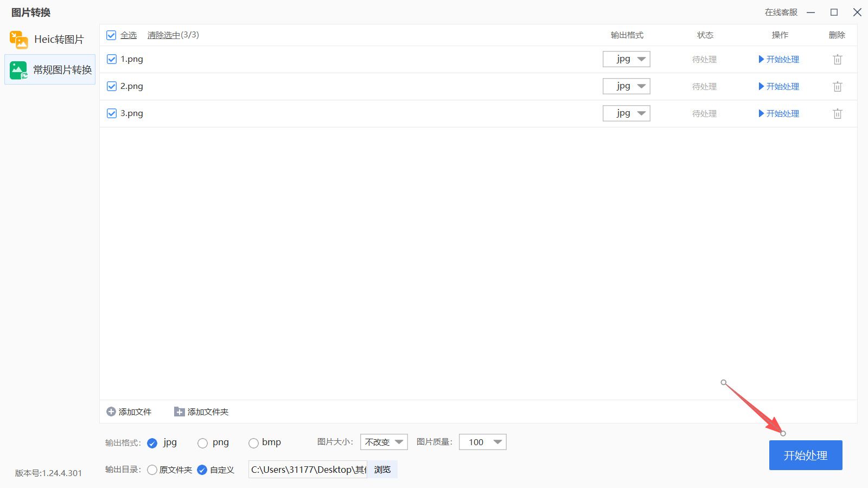Select png output format radio
Viewport: 868px width, 488px height.
pyautogui.click(x=202, y=443)
